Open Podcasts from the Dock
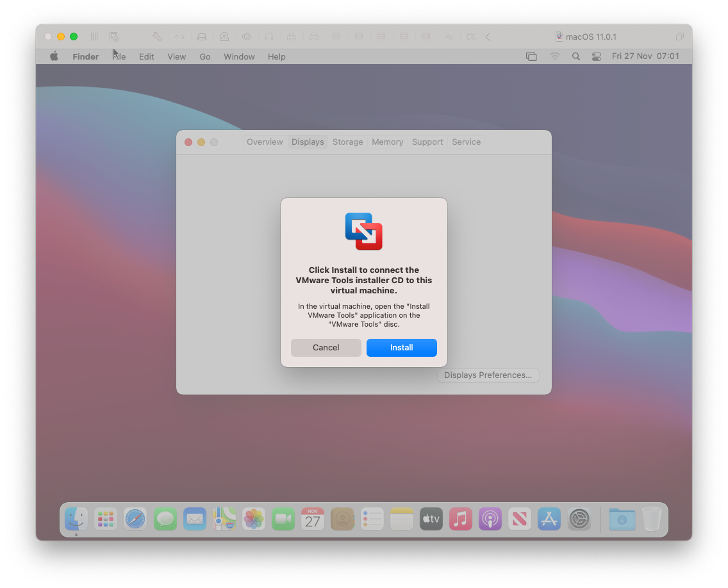 490,519
